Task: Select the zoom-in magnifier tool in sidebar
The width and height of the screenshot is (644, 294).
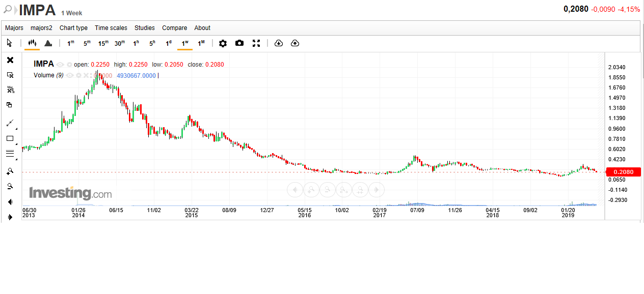Action: click(x=10, y=171)
